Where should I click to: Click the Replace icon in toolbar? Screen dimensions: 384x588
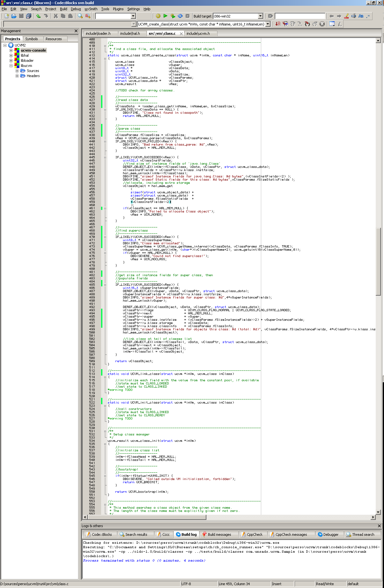point(88,16)
